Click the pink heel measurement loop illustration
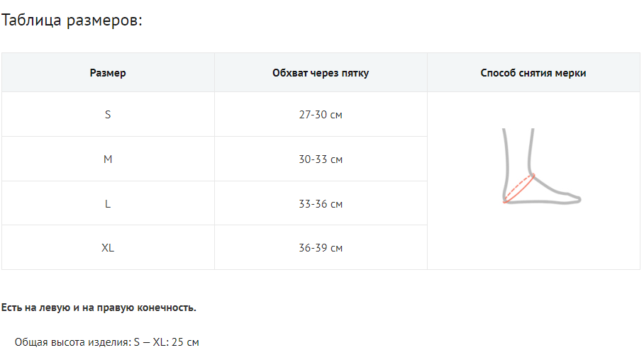This screenshot has width=644, height=350. point(519,188)
